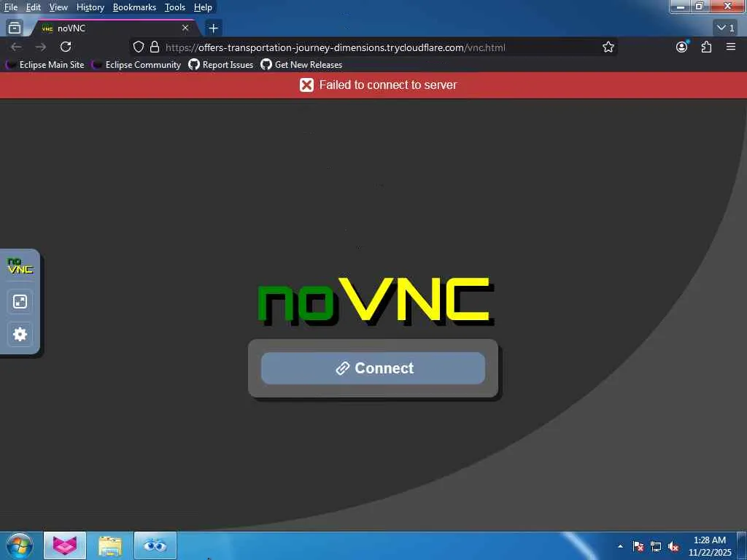Image resolution: width=747 pixels, height=560 pixels.
Task: Open Get New Releases bookmark
Action: tap(301, 65)
